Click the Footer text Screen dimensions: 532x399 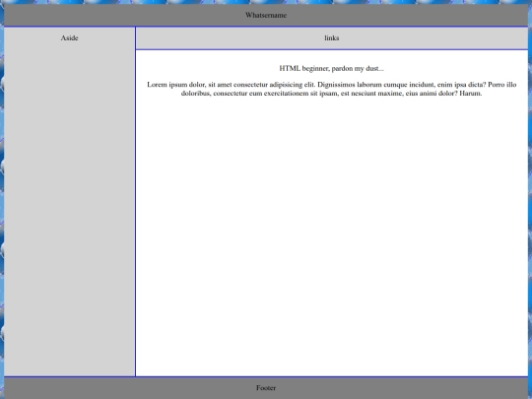(266, 388)
